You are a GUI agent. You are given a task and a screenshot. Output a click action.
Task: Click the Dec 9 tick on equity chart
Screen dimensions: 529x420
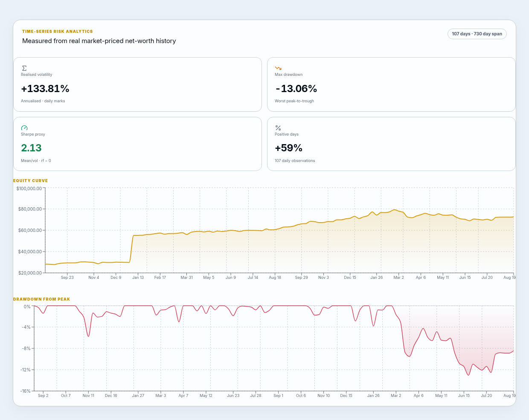click(116, 278)
